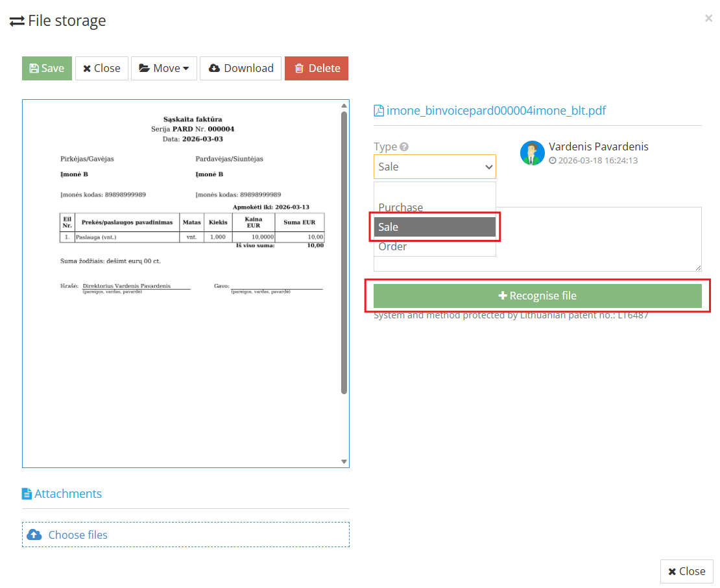Click the swap arrows icon near File storage title
The image size is (720, 588).
pos(16,20)
